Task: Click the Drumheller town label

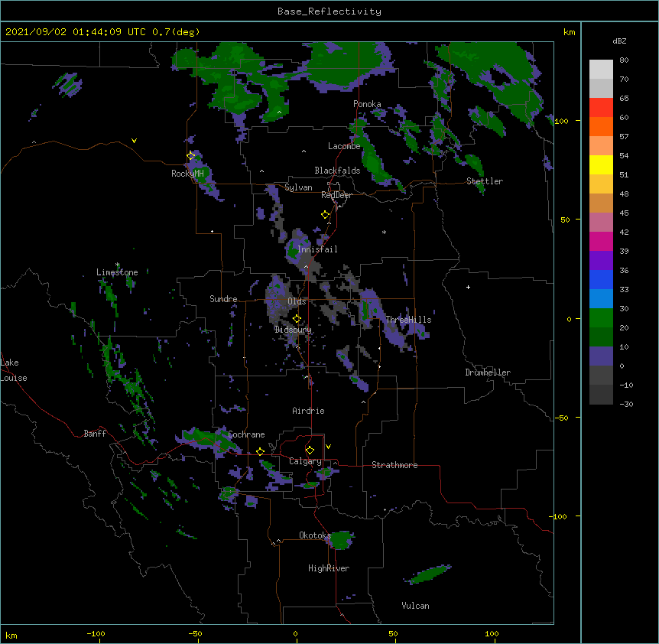Action: [x=488, y=372]
